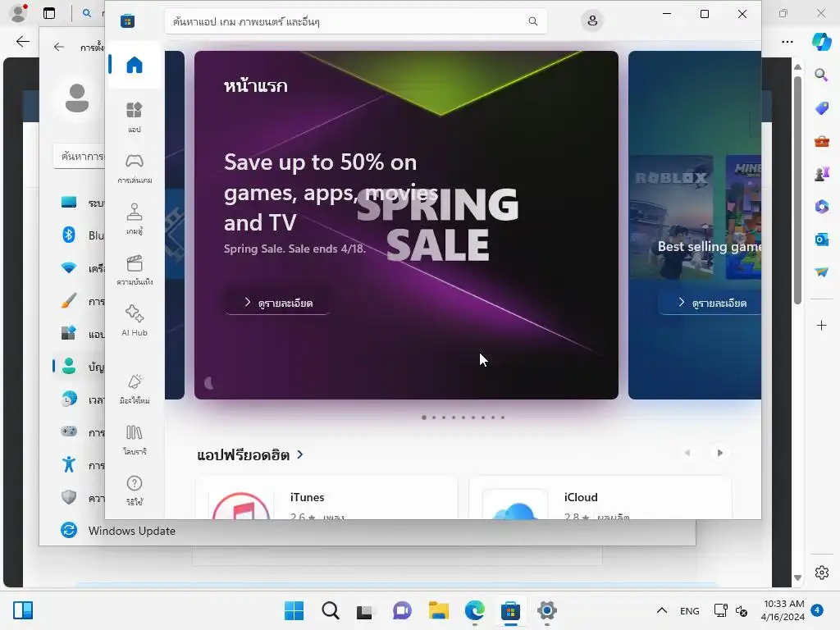Select Accessibility item in Settings window

coord(79,465)
